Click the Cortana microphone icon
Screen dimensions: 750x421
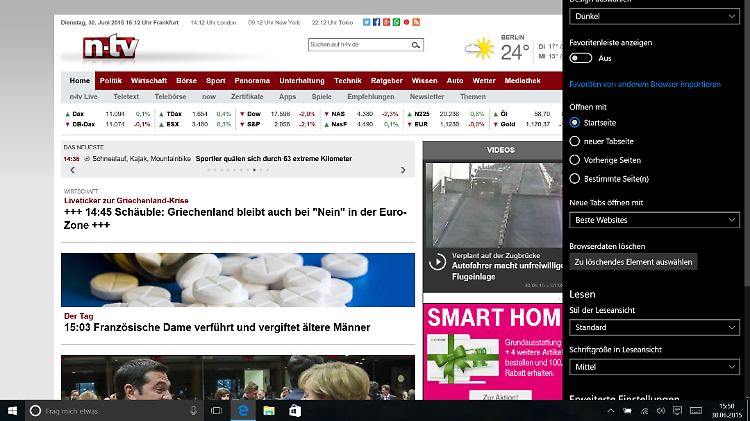(x=193, y=410)
